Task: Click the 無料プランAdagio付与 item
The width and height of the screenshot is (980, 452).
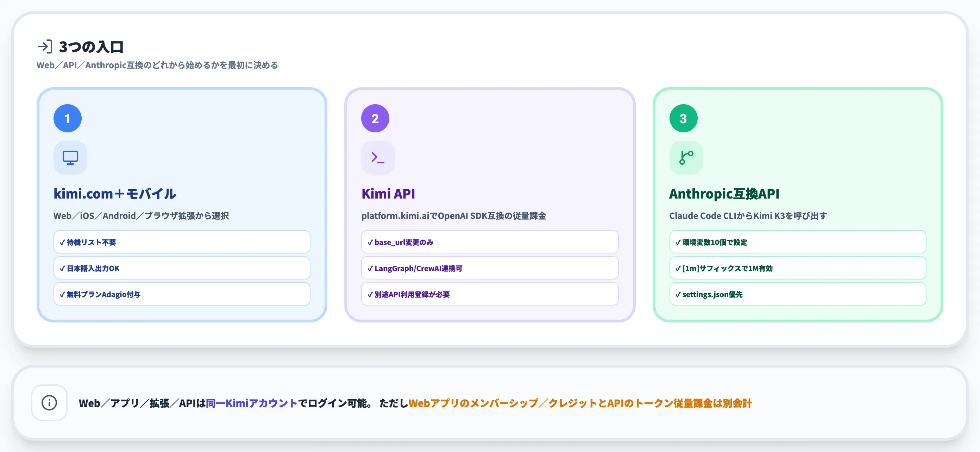Action: click(x=182, y=294)
